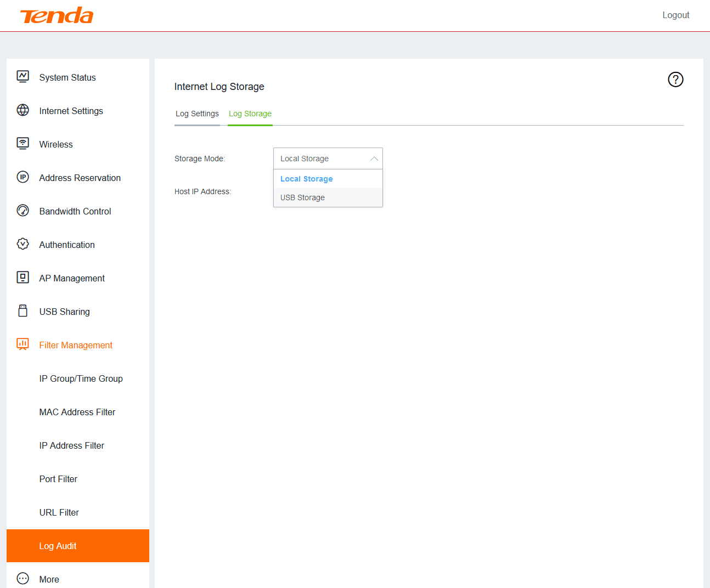Open help via question mark icon

[x=675, y=80]
